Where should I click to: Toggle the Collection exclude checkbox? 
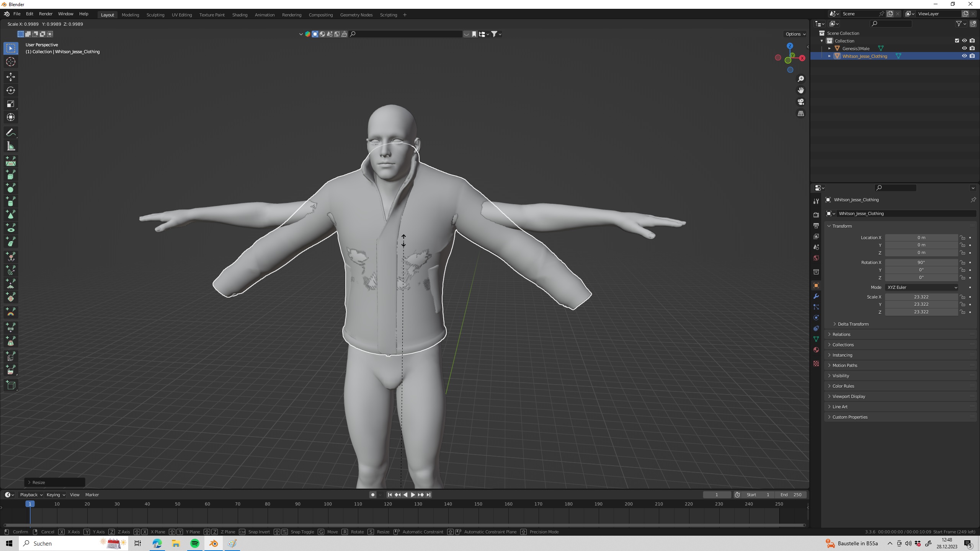coord(957,41)
